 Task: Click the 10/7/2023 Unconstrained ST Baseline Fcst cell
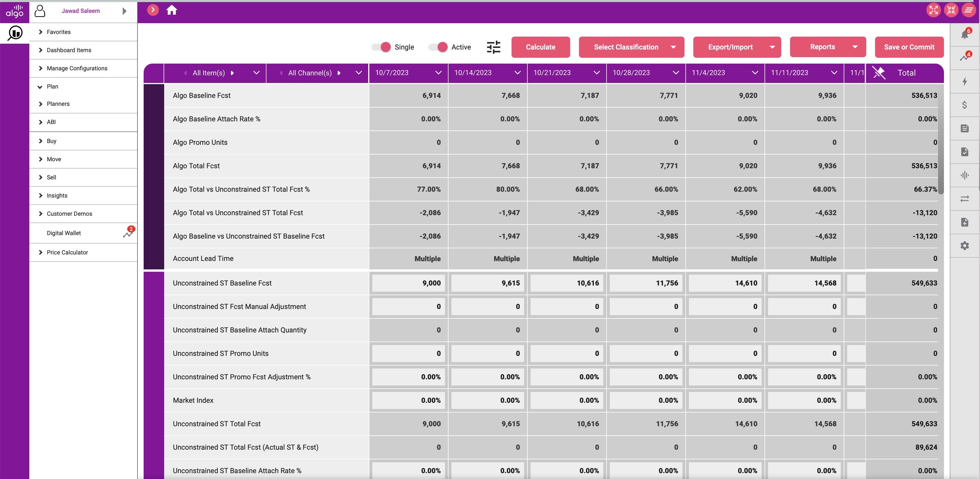(408, 283)
